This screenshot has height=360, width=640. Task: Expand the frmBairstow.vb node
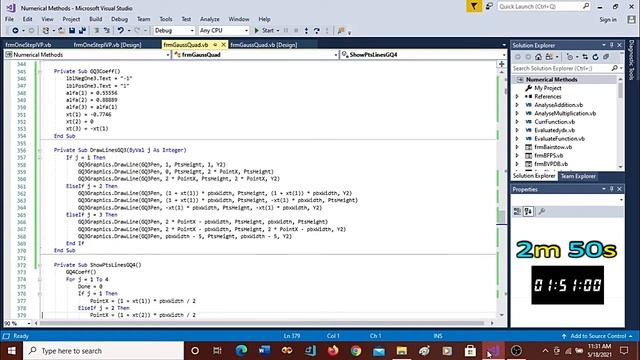[517, 147]
